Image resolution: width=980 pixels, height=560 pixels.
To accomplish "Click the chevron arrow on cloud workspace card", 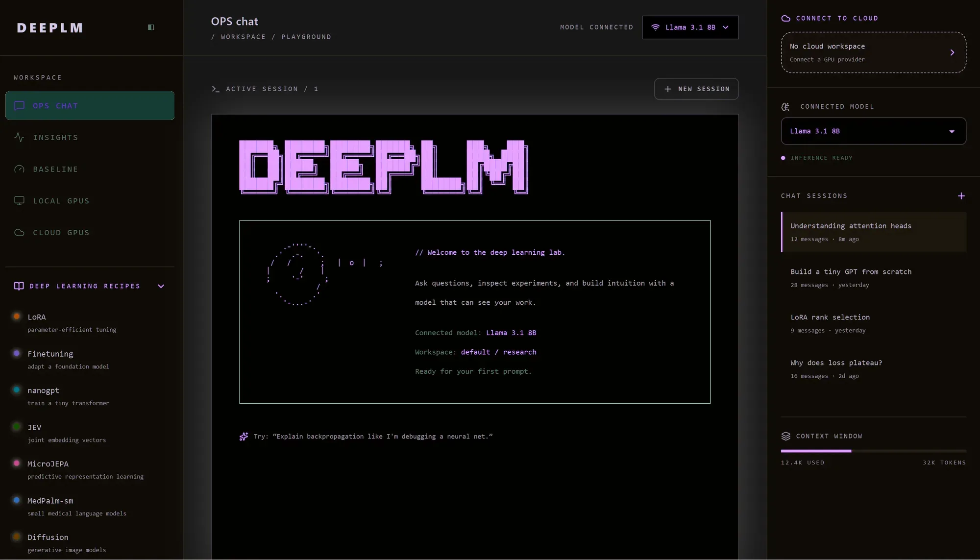I will pyautogui.click(x=952, y=52).
